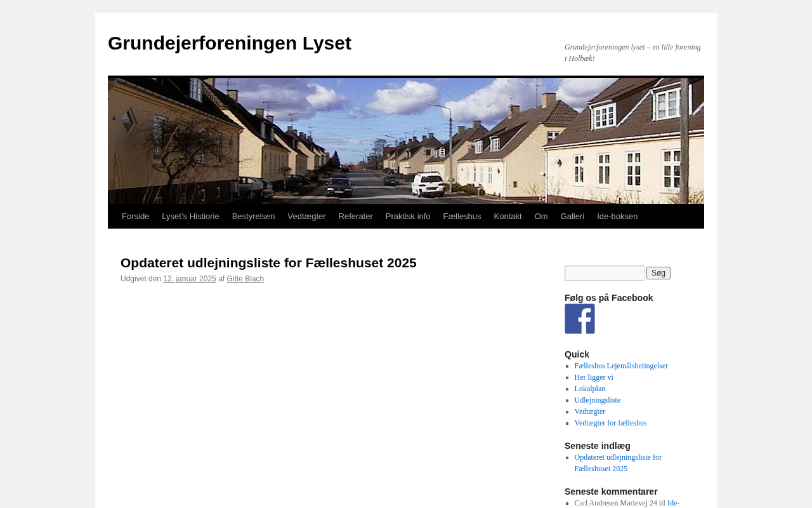Go to the Kontakt page

point(507,217)
